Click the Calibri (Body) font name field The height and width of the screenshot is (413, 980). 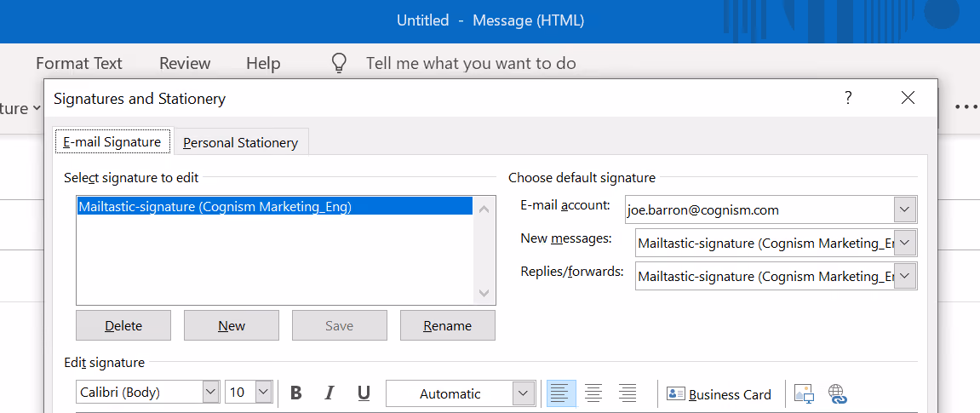coord(140,393)
